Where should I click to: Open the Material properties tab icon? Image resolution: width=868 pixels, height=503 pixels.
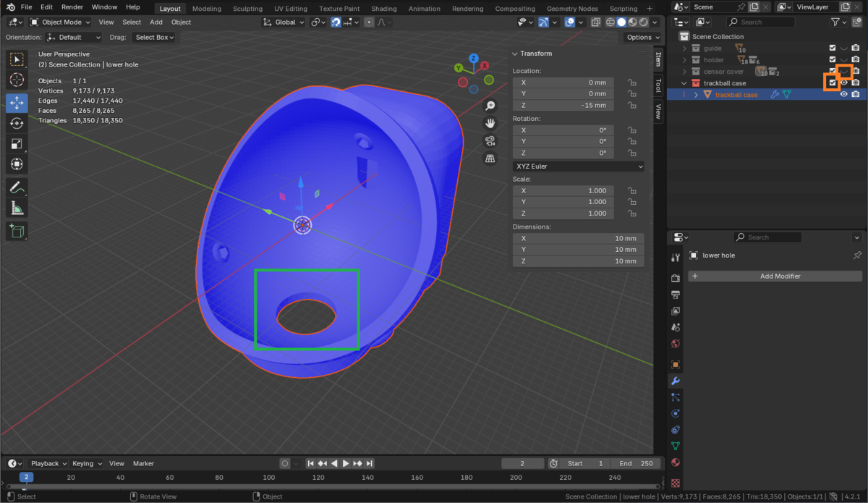coord(676,462)
